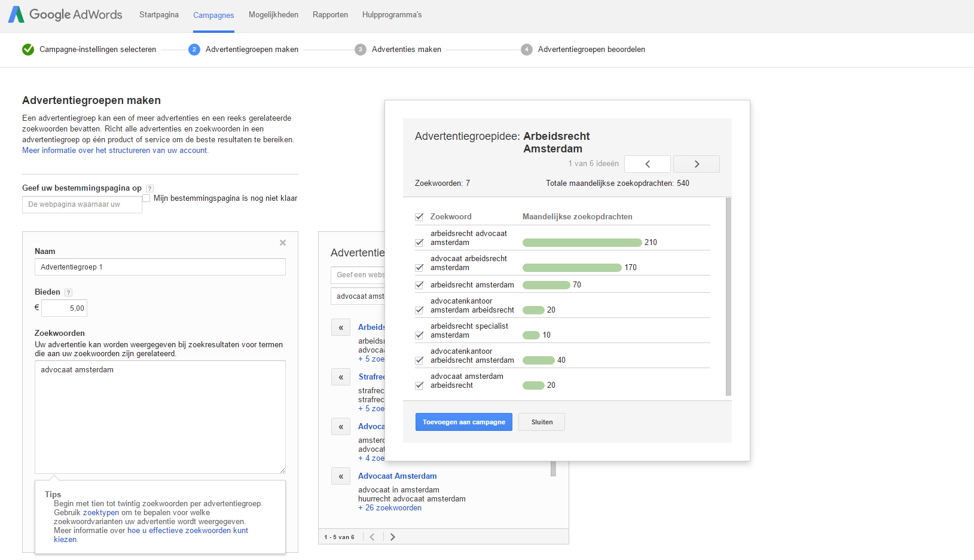The width and height of the screenshot is (974, 560).
Task: Click step 3 circle Advertenties maken
Action: tap(360, 50)
